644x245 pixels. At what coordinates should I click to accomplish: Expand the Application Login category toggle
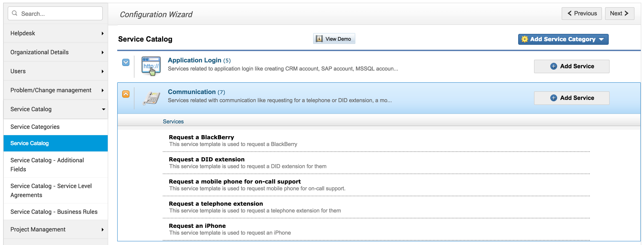[126, 62]
